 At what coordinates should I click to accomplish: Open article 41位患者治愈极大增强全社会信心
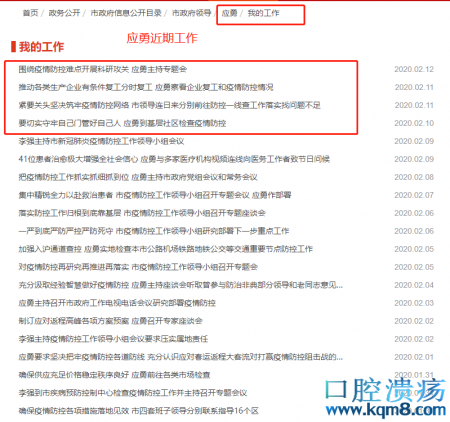click(x=174, y=159)
